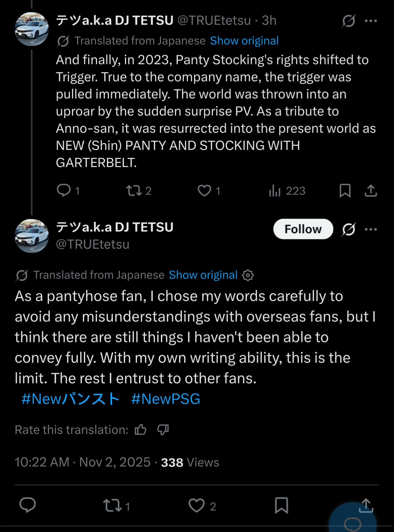Image resolution: width=394 pixels, height=532 pixels.
Task: Bookmark the top thread tweet
Action: click(345, 191)
